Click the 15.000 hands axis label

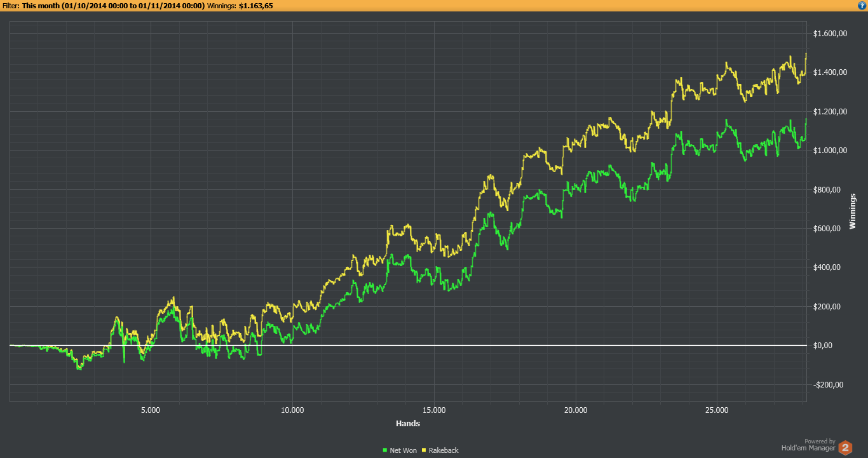(433, 410)
